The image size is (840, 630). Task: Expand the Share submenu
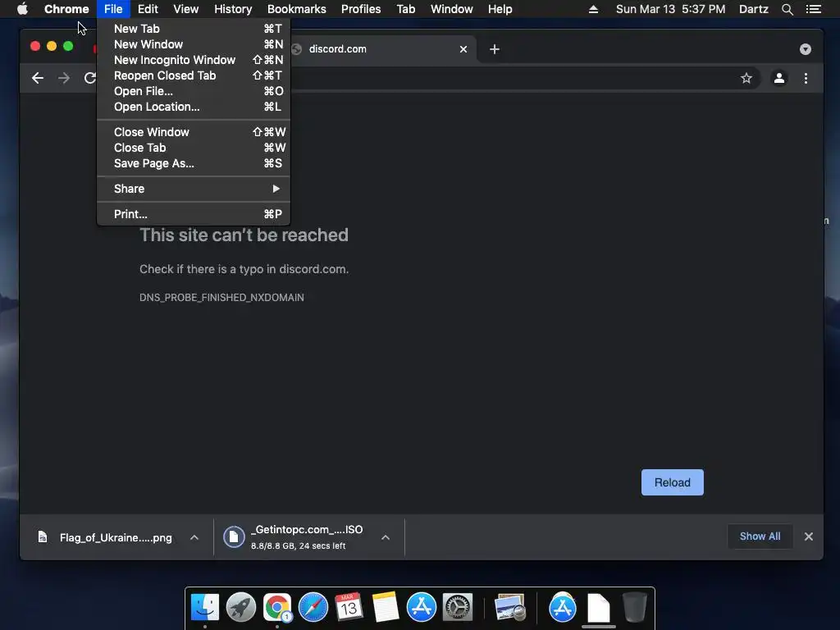pyautogui.click(x=194, y=189)
